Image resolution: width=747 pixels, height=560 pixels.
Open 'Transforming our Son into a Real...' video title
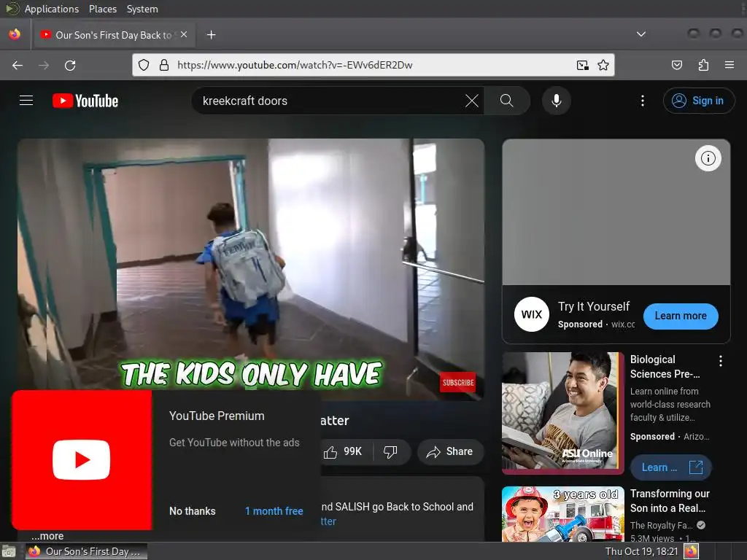tap(670, 500)
